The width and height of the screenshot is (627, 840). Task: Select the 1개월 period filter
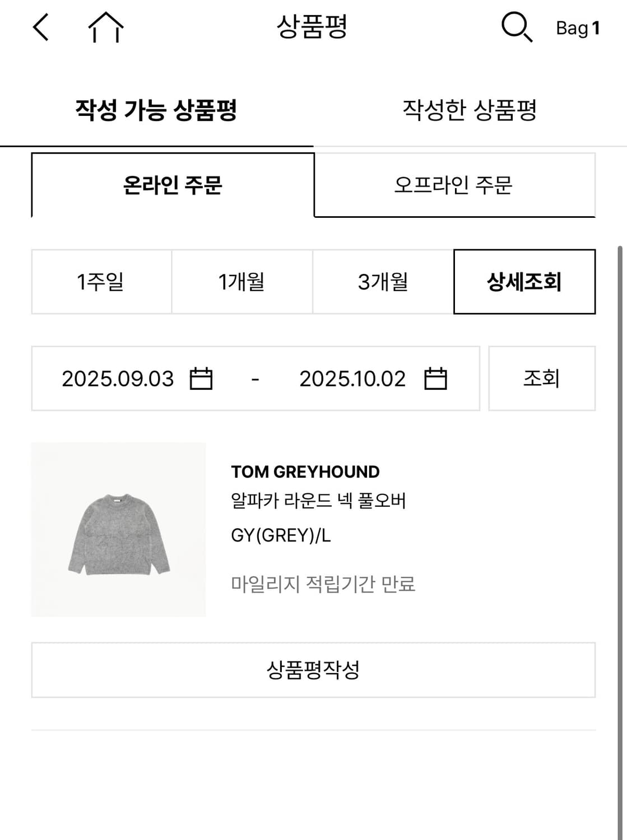[x=242, y=282]
